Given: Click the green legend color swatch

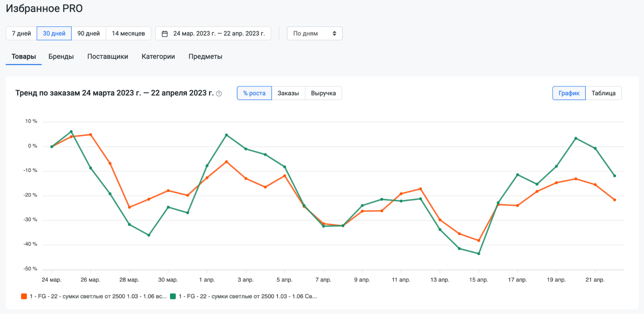Looking at the screenshot, I should 173,296.
